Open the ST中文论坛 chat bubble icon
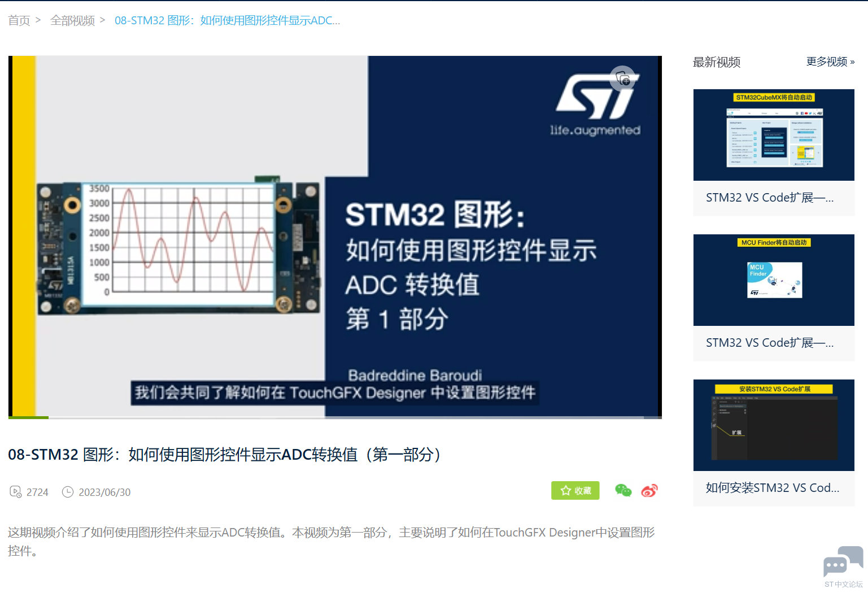 [x=843, y=561]
